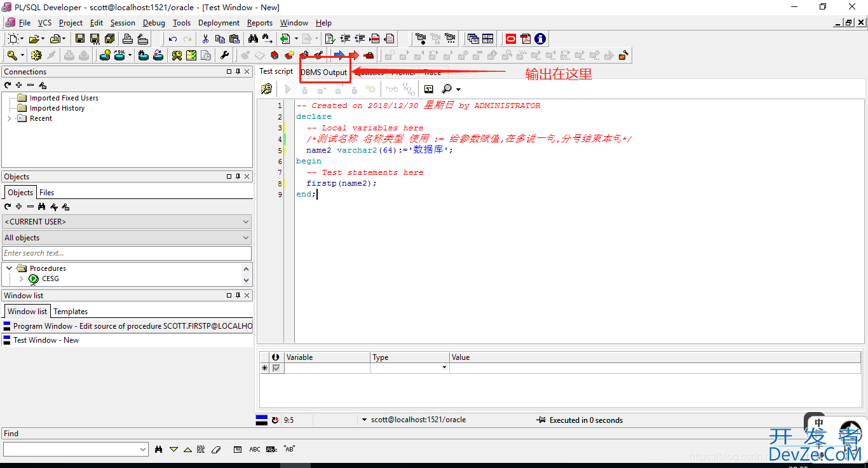Select the Imported History folder

(x=57, y=108)
